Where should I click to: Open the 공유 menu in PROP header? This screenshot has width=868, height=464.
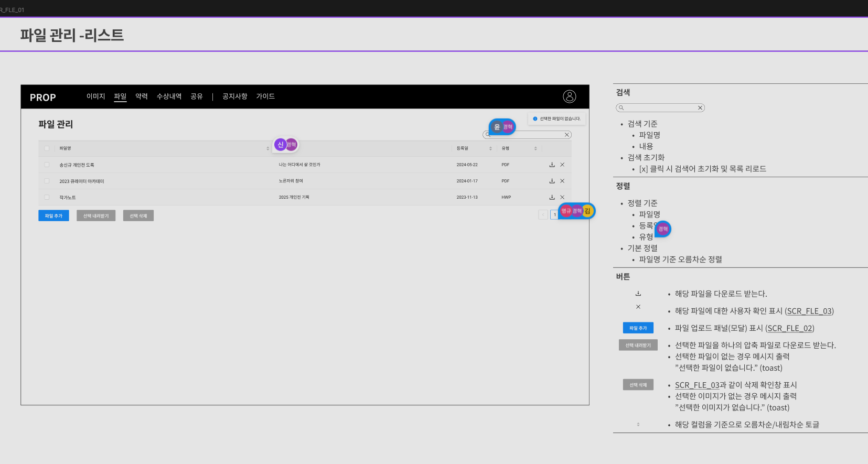tap(197, 96)
